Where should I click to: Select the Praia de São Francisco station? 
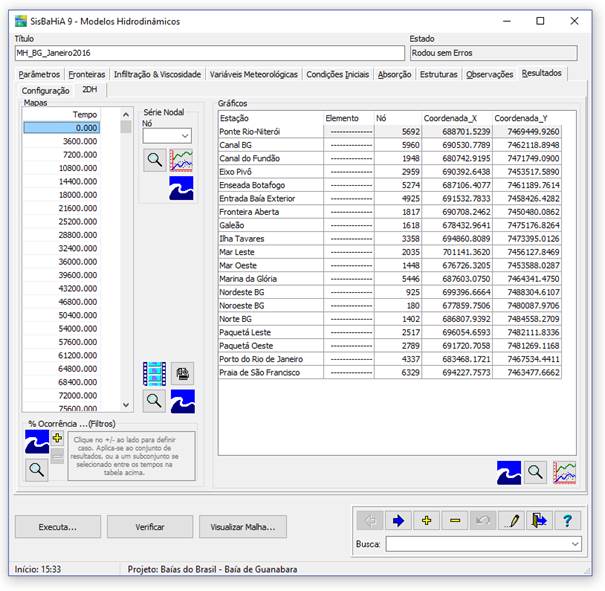[x=390, y=373]
